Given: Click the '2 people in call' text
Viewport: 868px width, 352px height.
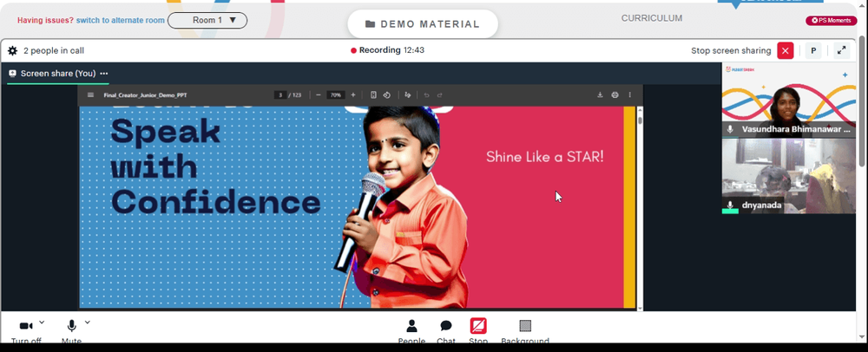Looking at the screenshot, I should point(54,51).
